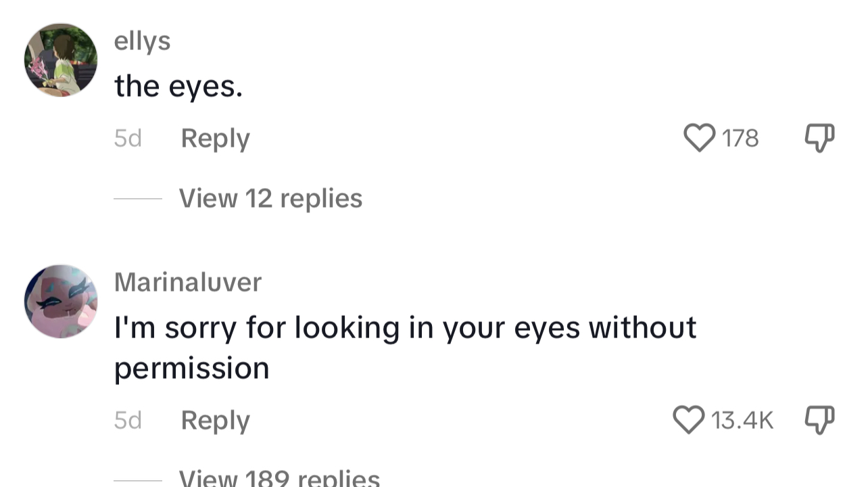Image resolution: width=868 pixels, height=487 pixels.
Task: Click the line beside View 189 replies
Action: pyautogui.click(x=138, y=481)
